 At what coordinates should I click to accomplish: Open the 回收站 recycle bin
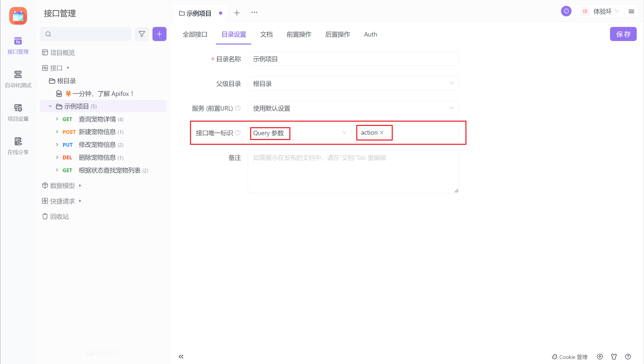click(59, 216)
